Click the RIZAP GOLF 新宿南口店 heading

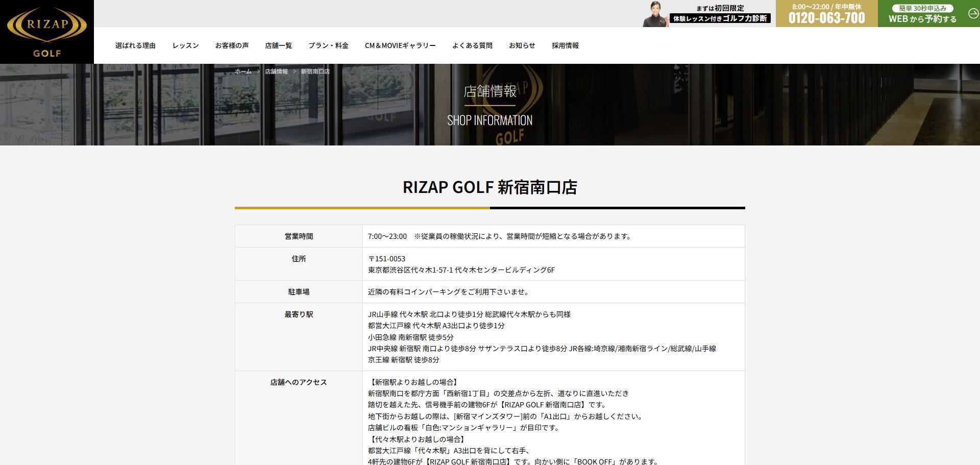(x=490, y=187)
